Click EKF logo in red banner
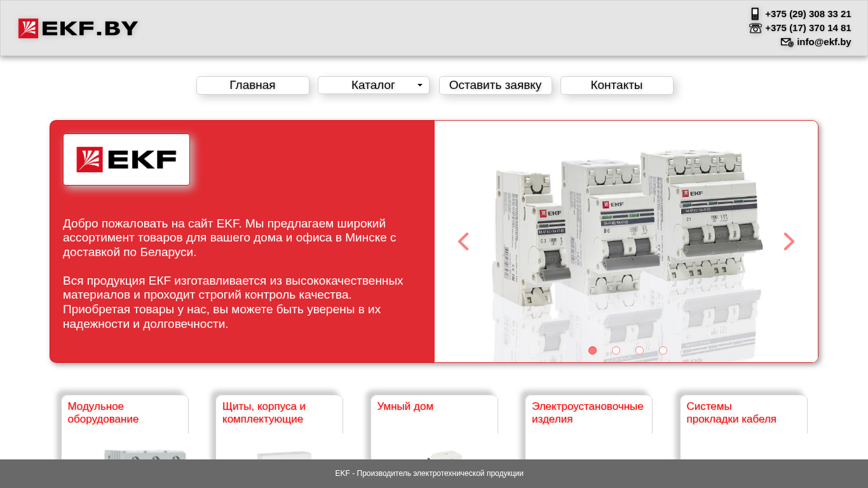 (x=126, y=159)
